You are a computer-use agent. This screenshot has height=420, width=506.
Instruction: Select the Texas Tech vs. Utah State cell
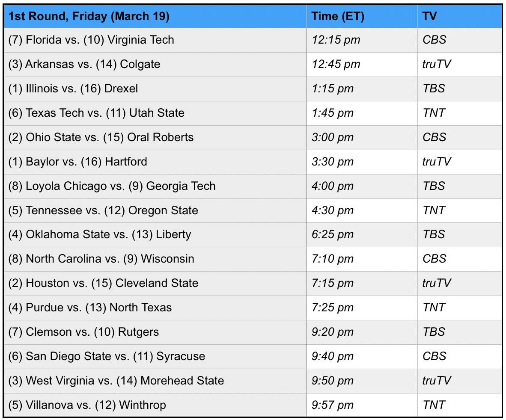pyautogui.click(x=96, y=113)
